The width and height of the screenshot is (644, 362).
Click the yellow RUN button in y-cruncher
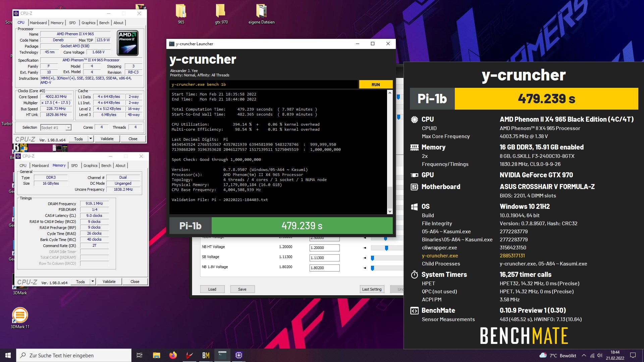(376, 84)
